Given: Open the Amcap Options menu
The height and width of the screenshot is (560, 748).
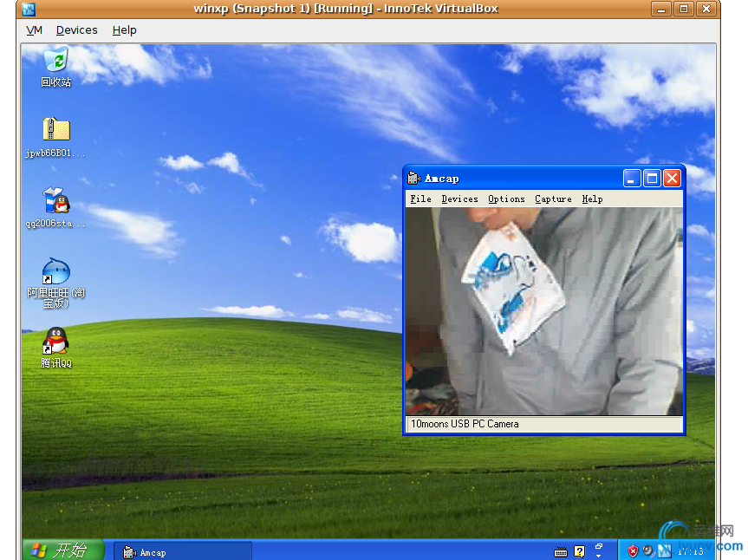Looking at the screenshot, I should pos(506,199).
